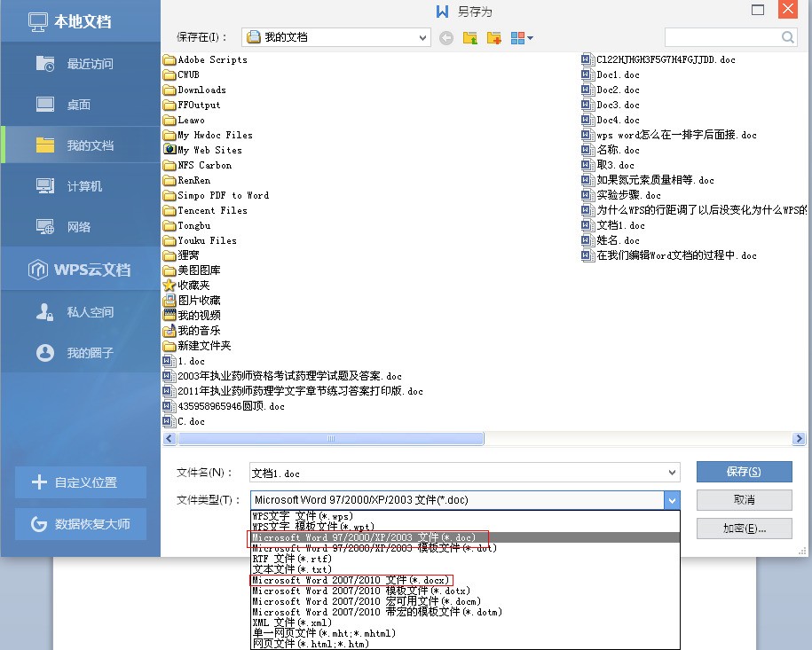Choose Word 97/2003 模板文件 (*.dot) option
The height and width of the screenshot is (650, 812).
[465, 548]
